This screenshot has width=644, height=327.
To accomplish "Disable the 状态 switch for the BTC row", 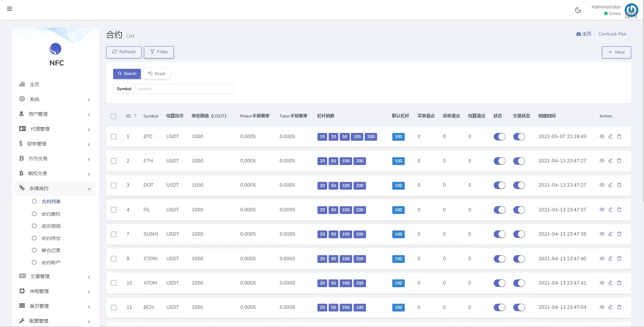I will (499, 137).
